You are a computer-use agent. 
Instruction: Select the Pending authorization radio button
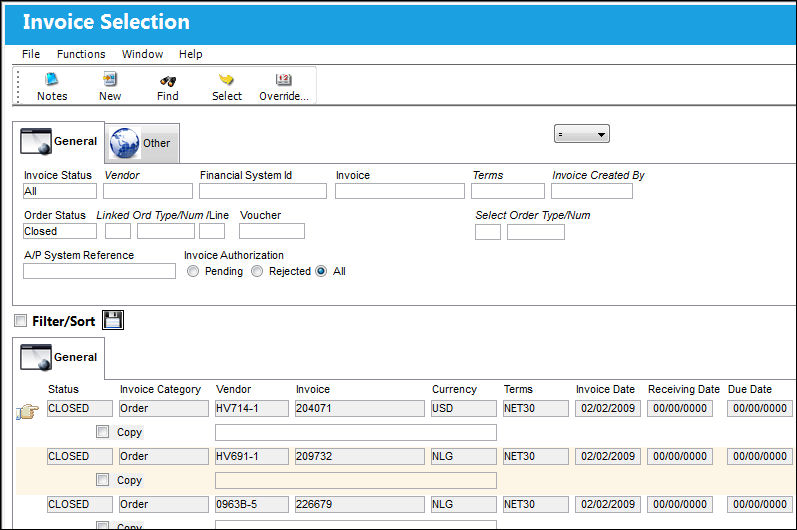193,271
